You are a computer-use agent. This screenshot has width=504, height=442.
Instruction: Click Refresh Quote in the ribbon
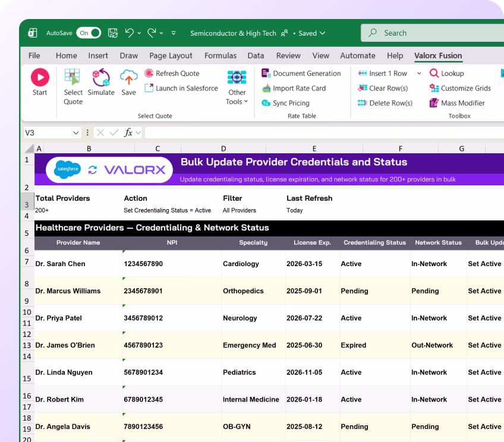[x=172, y=73]
